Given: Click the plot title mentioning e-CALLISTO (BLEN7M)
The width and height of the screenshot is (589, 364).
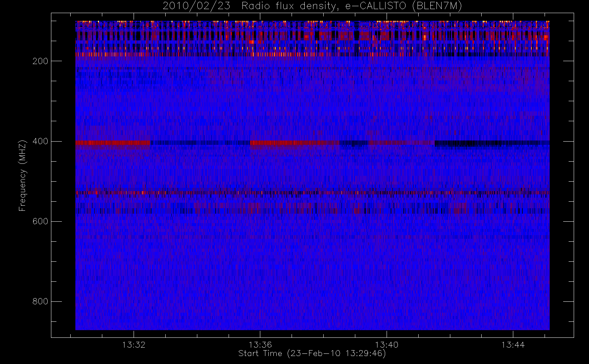Looking at the screenshot, I should tap(312, 6).
